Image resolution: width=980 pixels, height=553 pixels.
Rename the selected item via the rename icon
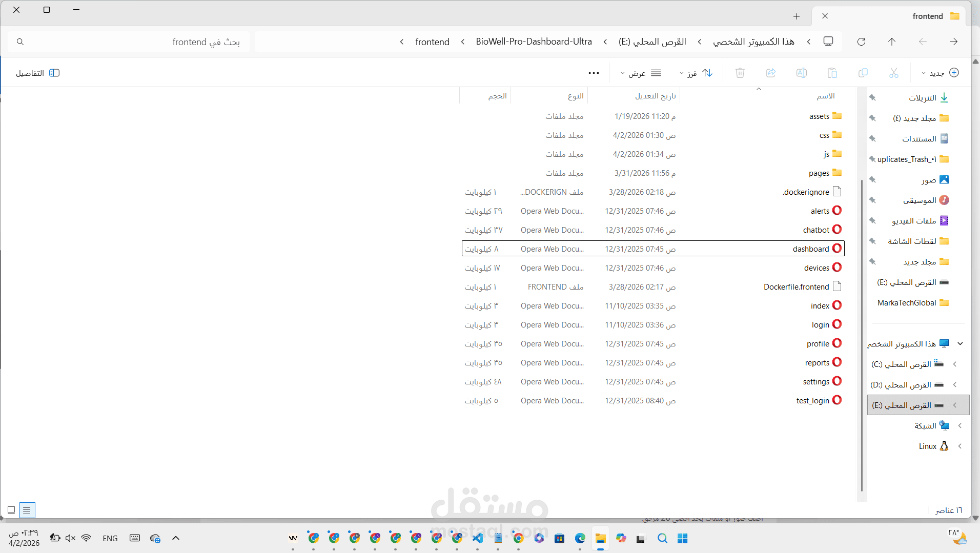[x=802, y=73]
